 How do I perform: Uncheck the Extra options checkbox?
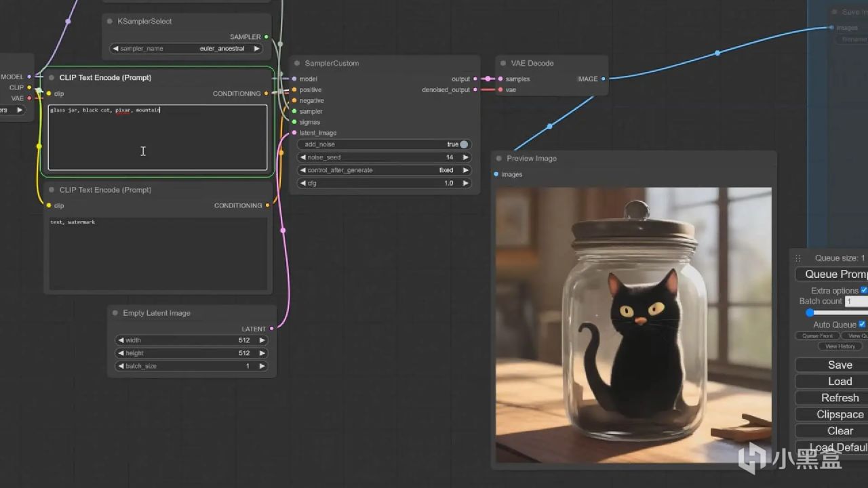click(x=864, y=290)
